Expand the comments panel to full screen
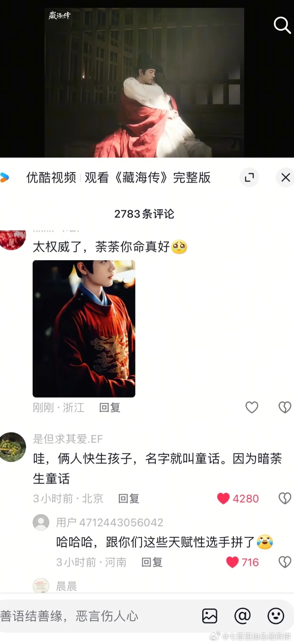The width and height of the screenshot is (294, 644). pos(249,177)
